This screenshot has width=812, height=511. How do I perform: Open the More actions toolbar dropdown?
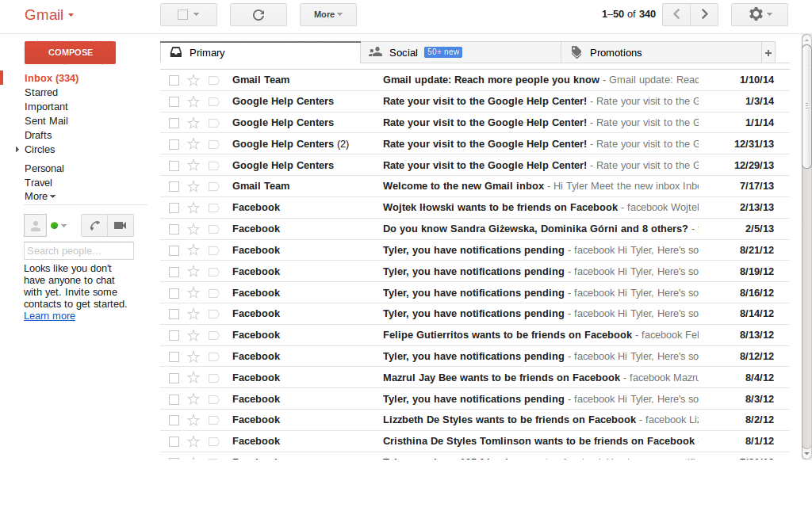[327, 14]
